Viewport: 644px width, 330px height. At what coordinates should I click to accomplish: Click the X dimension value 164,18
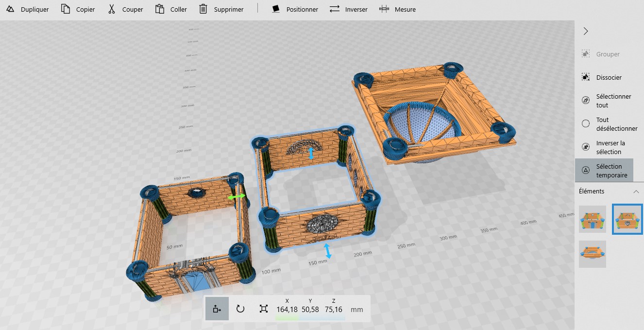click(x=287, y=310)
